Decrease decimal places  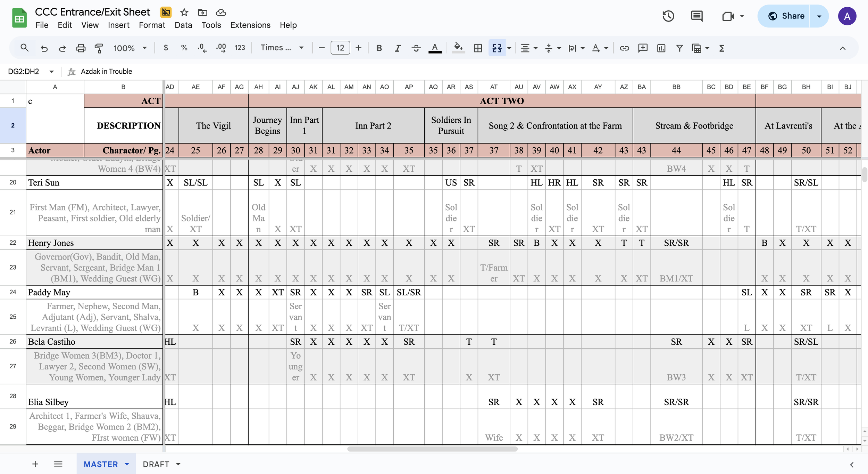(202, 48)
